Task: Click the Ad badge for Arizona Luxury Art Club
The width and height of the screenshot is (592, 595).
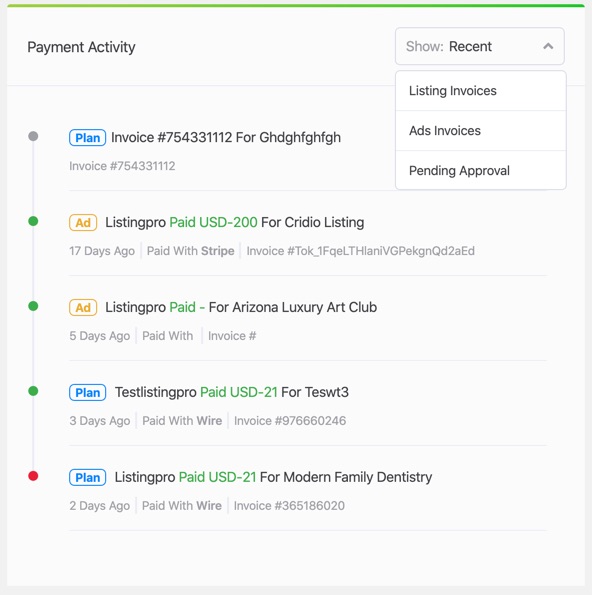Action: tap(83, 307)
